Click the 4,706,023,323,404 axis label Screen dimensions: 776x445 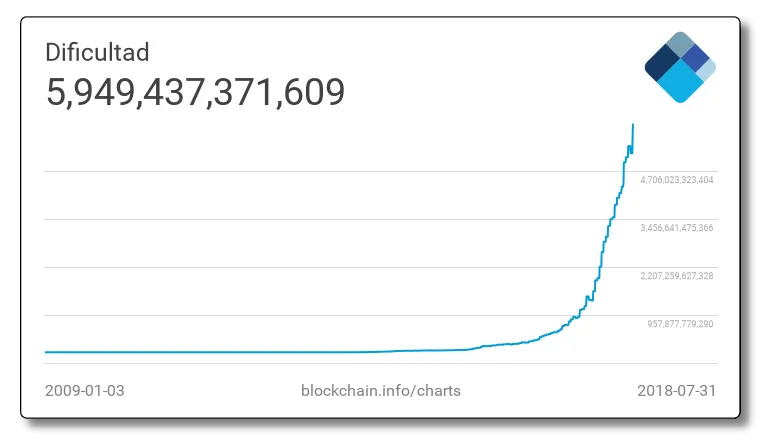pos(676,180)
